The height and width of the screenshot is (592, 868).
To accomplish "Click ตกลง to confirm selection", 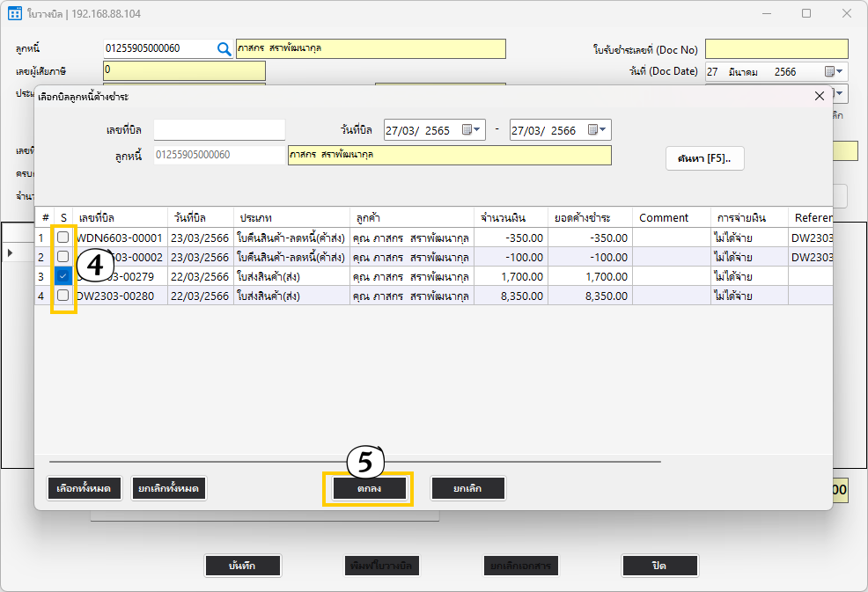I will click(x=368, y=488).
